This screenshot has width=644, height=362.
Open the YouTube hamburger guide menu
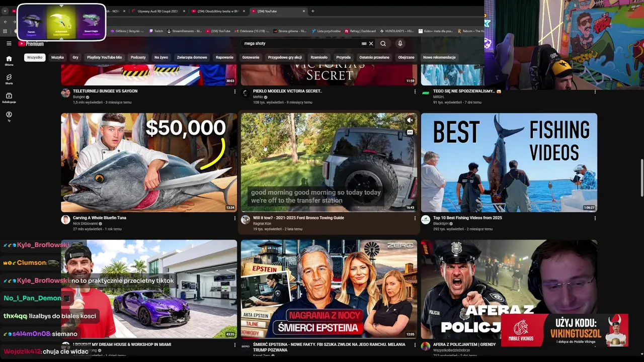[9, 44]
